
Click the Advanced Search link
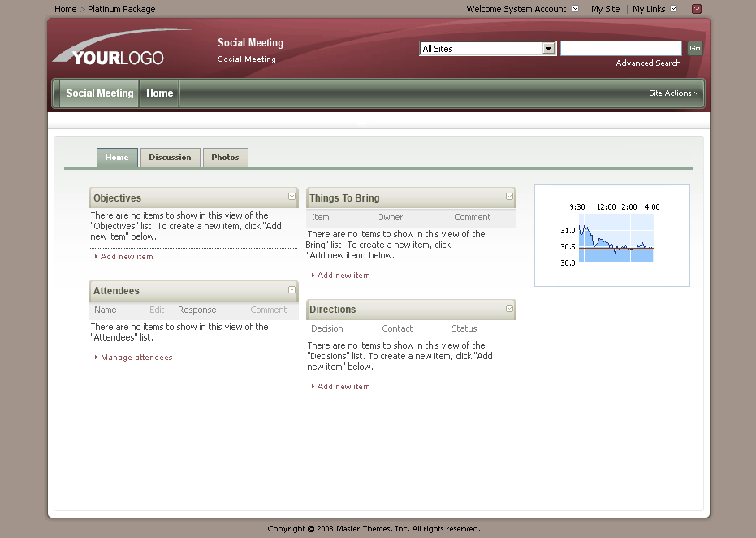pyautogui.click(x=648, y=63)
